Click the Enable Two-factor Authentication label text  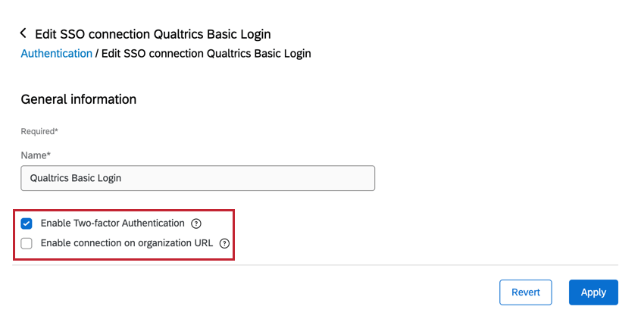coord(112,224)
